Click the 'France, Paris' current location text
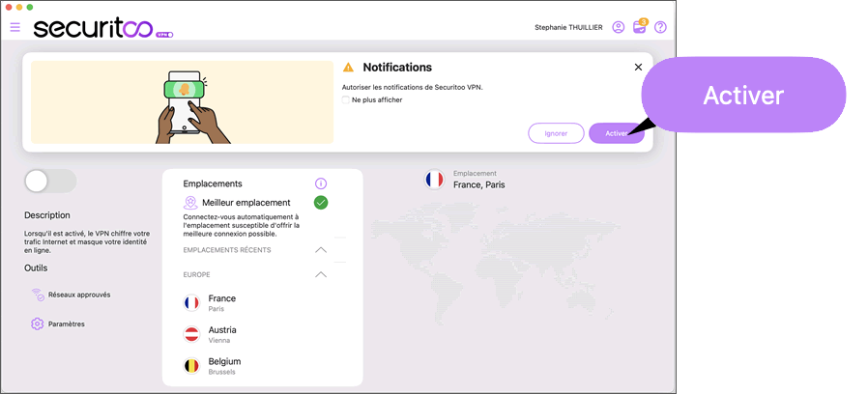 point(478,184)
